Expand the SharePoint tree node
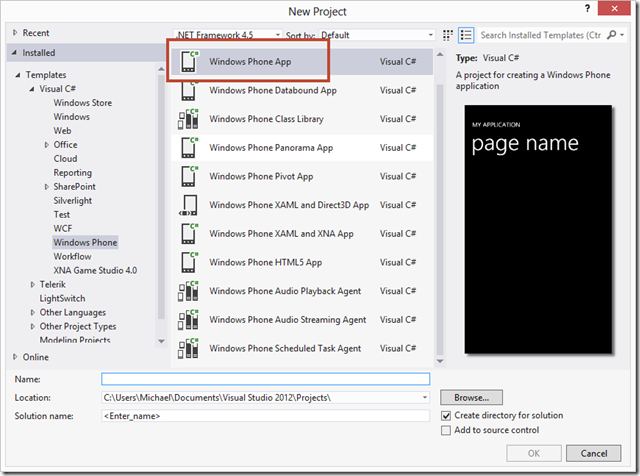This screenshot has width=640, height=476. (x=47, y=187)
